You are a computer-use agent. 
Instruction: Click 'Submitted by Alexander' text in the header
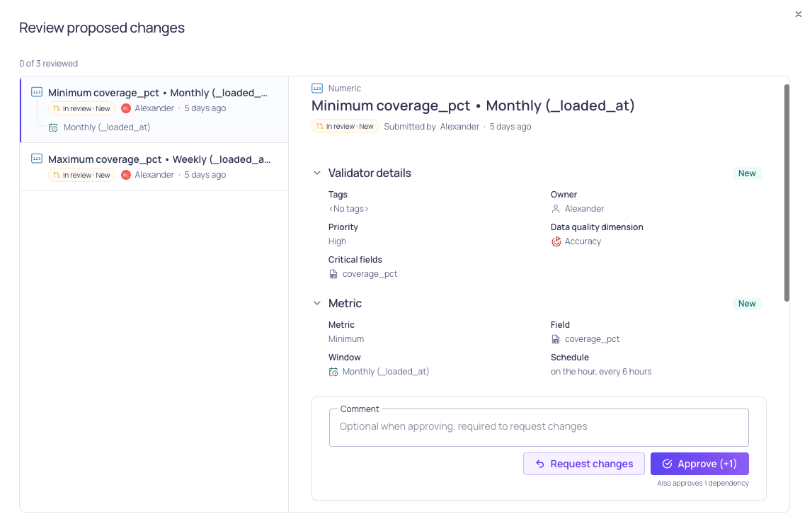[x=431, y=127]
